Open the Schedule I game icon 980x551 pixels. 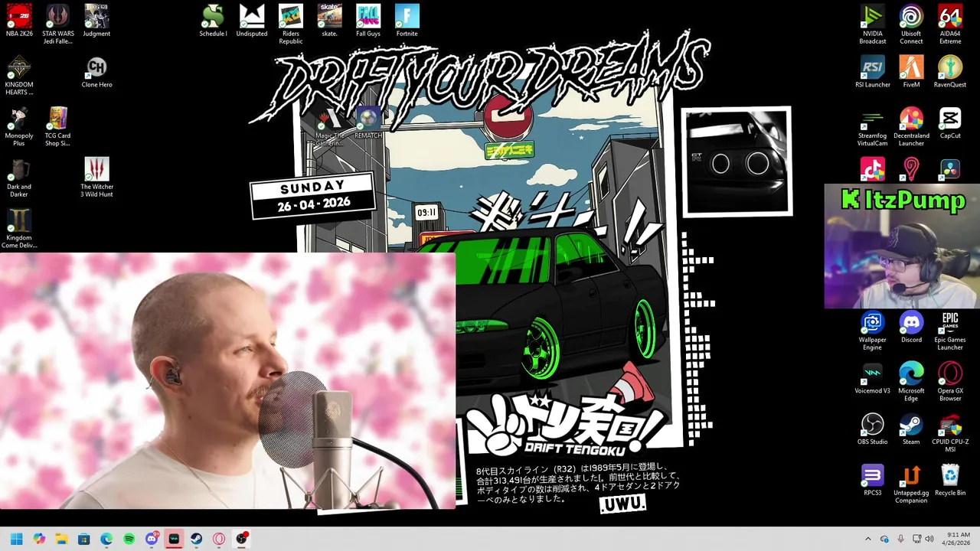(x=213, y=21)
